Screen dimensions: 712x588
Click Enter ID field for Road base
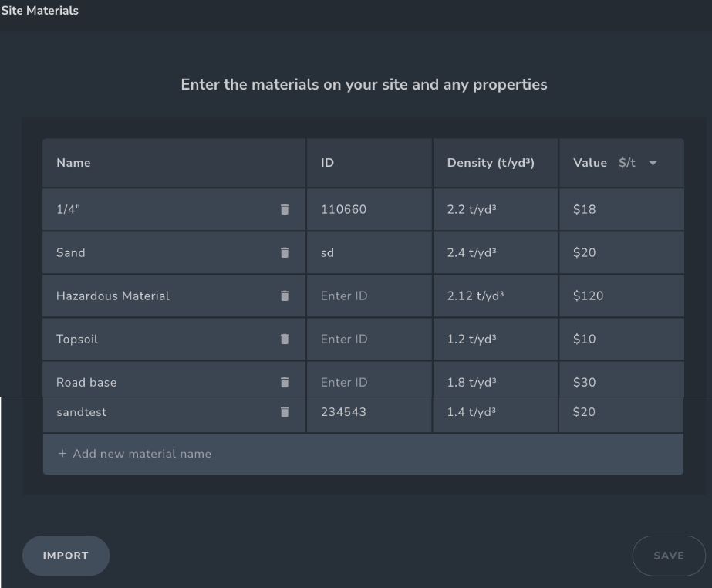pyautogui.click(x=369, y=380)
